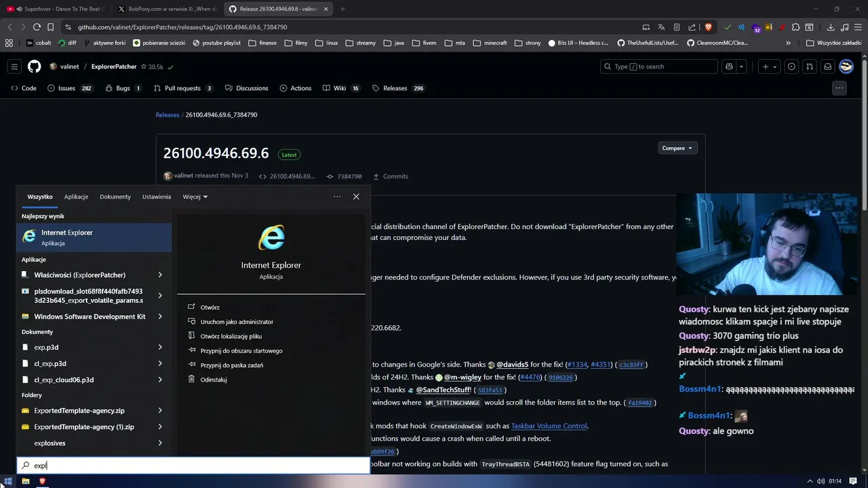Open GitHub pull requests header icon
Screen dimensions: 868x488
point(810,66)
